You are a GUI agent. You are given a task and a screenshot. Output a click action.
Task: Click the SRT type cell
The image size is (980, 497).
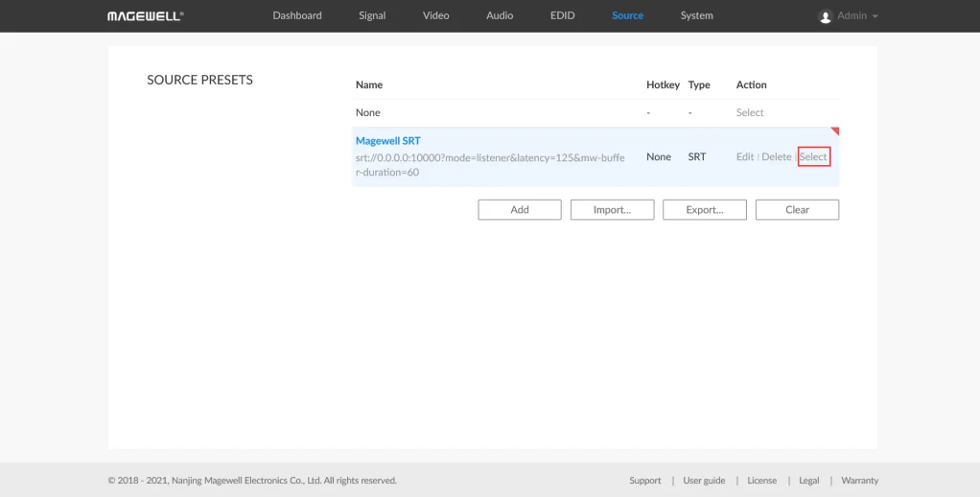tap(697, 157)
